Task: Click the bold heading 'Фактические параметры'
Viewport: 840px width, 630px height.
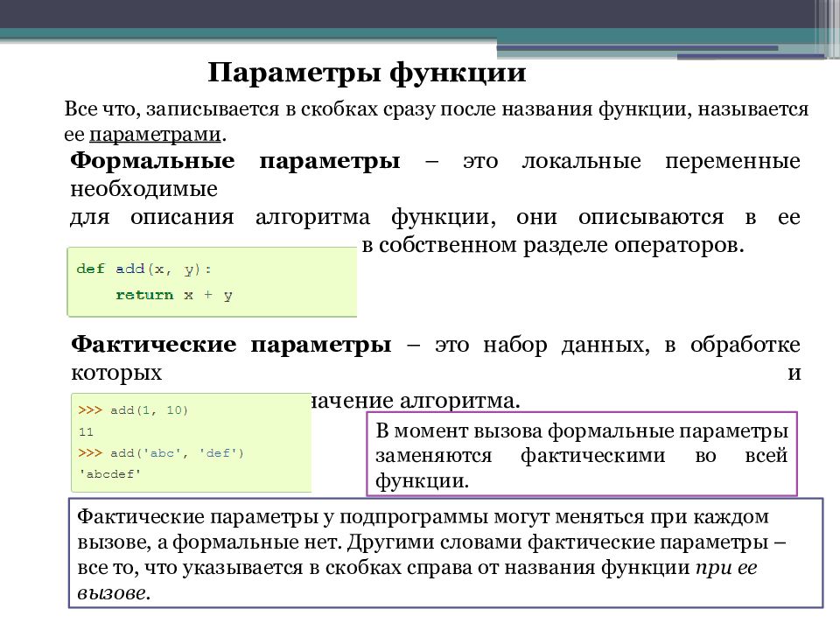Action: click(232, 343)
